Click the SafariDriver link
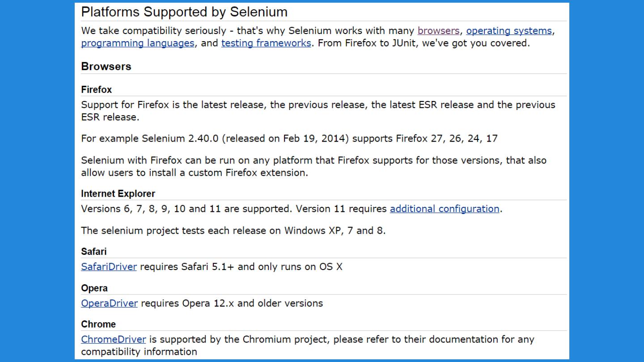This screenshot has width=644, height=362. point(109,267)
